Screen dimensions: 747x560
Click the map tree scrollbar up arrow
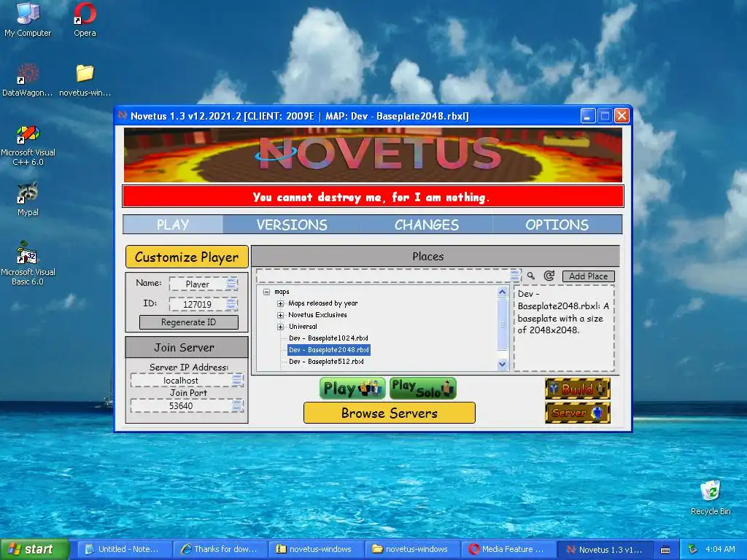click(502, 292)
